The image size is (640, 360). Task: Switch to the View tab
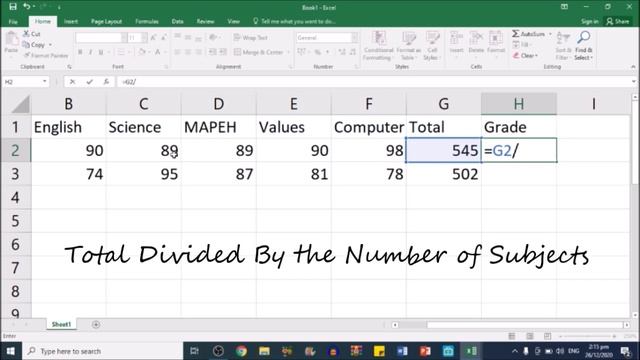point(233,21)
